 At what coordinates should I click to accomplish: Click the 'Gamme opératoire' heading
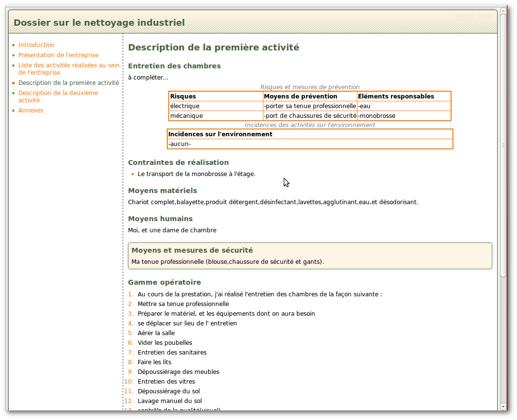(x=164, y=282)
